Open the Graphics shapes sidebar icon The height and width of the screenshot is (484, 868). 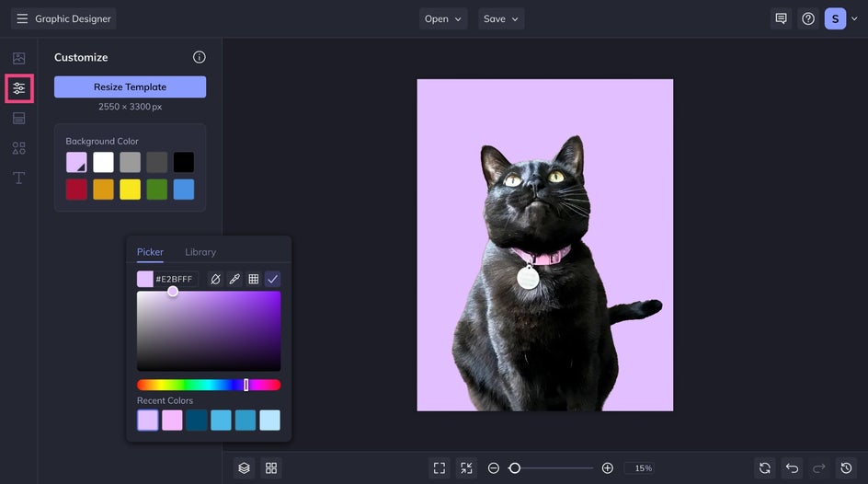pos(18,148)
